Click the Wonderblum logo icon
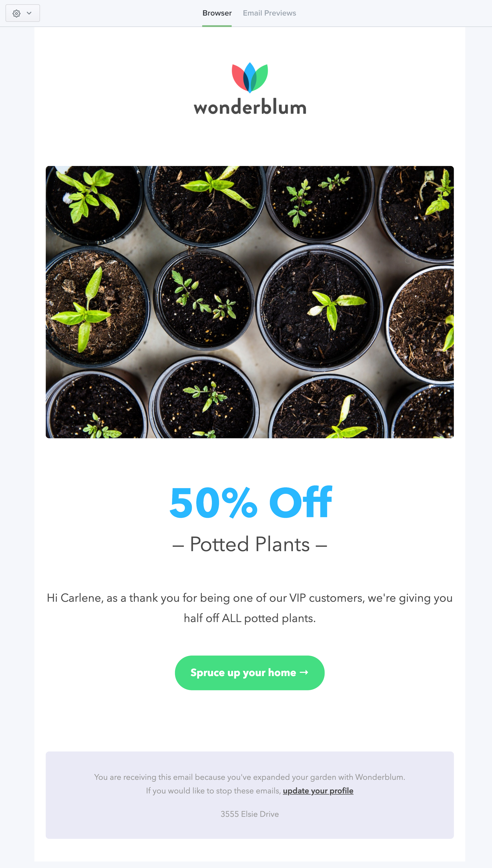This screenshot has width=492, height=868. (x=250, y=75)
